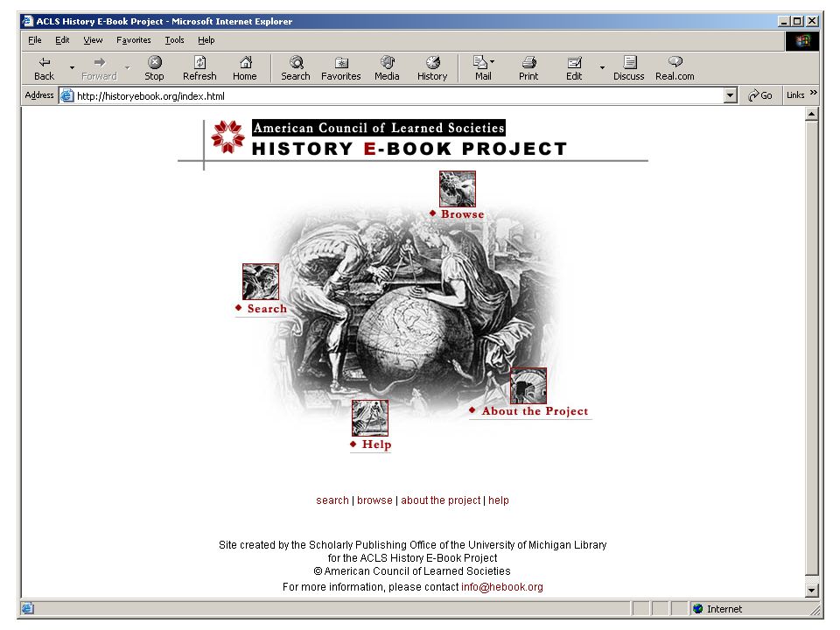Screen dimensions: 840x630
Task: Click the greyed Forward toolbar button
Action: click(x=99, y=68)
